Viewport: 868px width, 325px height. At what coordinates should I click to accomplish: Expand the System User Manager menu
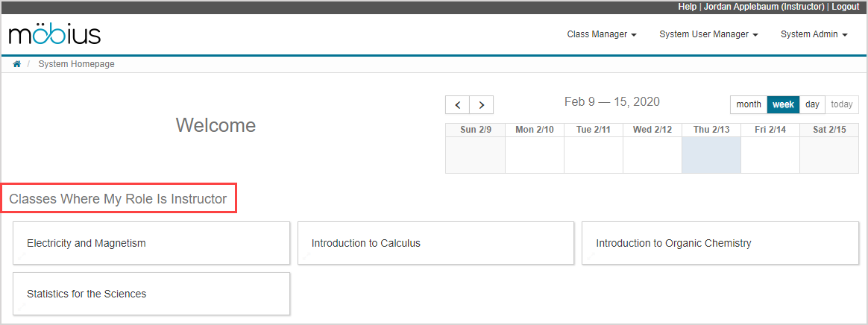click(708, 34)
